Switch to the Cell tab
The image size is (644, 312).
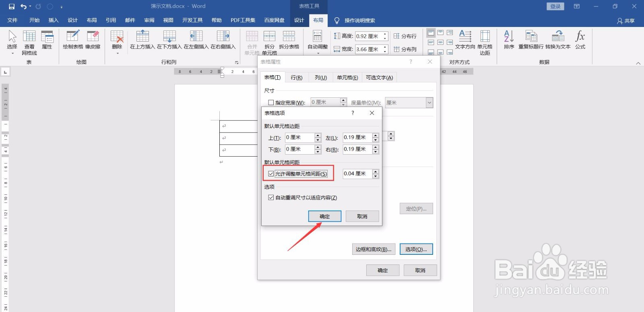coord(347,78)
